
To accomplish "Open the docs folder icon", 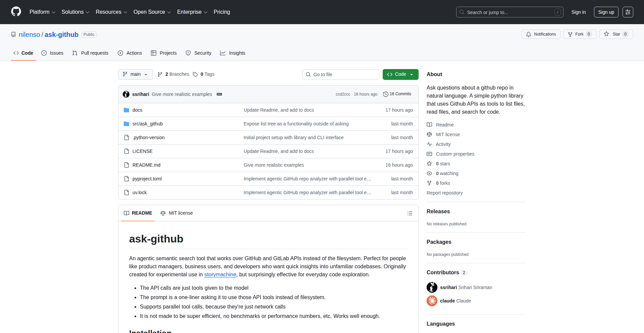I will [x=126, y=110].
